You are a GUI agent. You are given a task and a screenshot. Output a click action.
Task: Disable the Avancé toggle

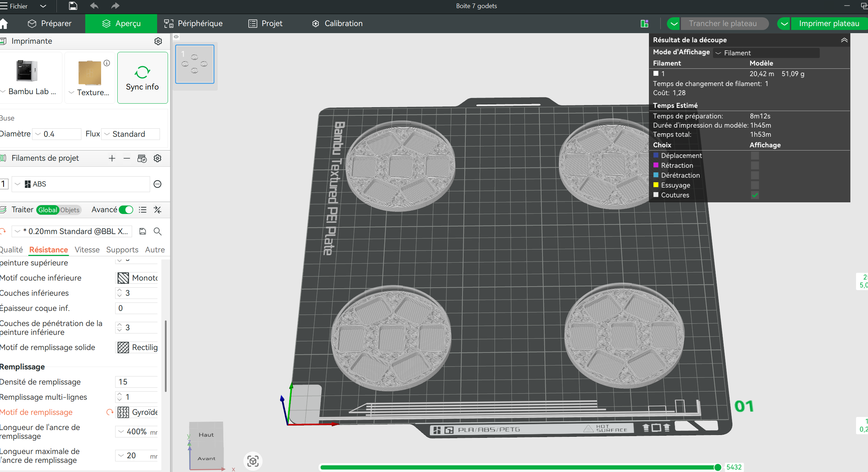coord(126,209)
